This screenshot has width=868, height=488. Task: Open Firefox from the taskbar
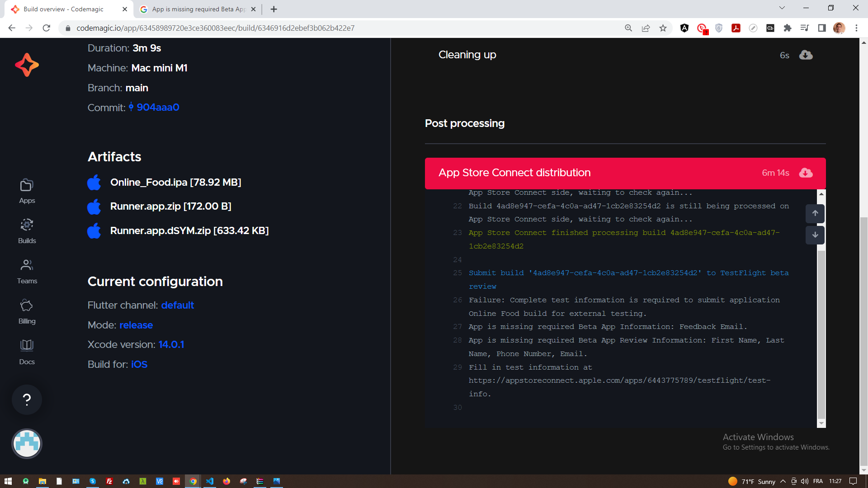pos(226,481)
